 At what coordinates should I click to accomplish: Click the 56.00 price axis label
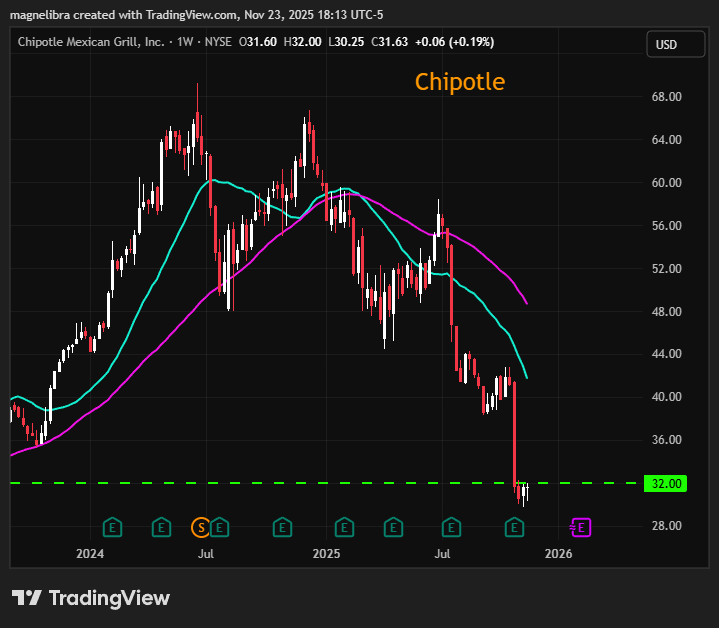pyautogui.click(x=667, y=226)
